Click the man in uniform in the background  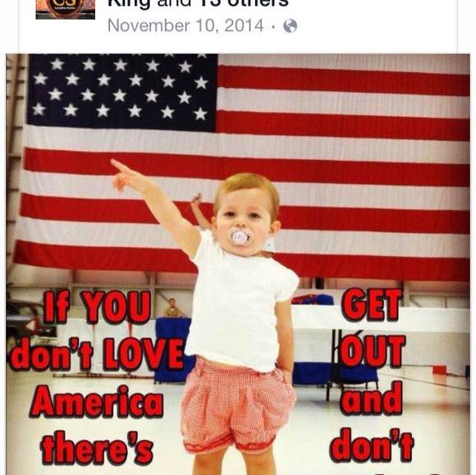click(x=173, y=308)
